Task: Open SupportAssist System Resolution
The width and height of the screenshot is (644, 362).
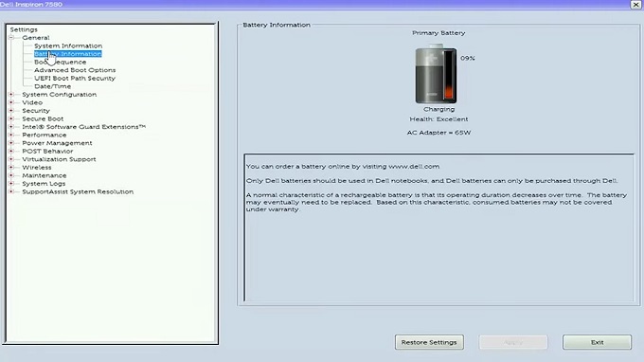Action: tap(78, 191)
